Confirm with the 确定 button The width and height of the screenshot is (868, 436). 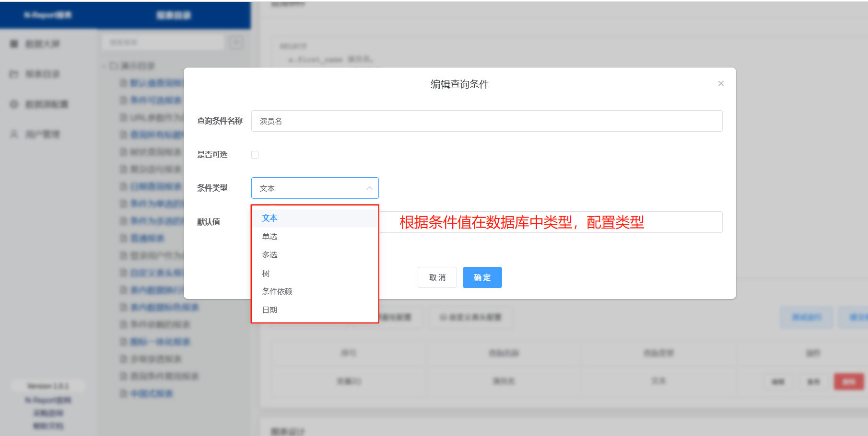coord(482,277)
